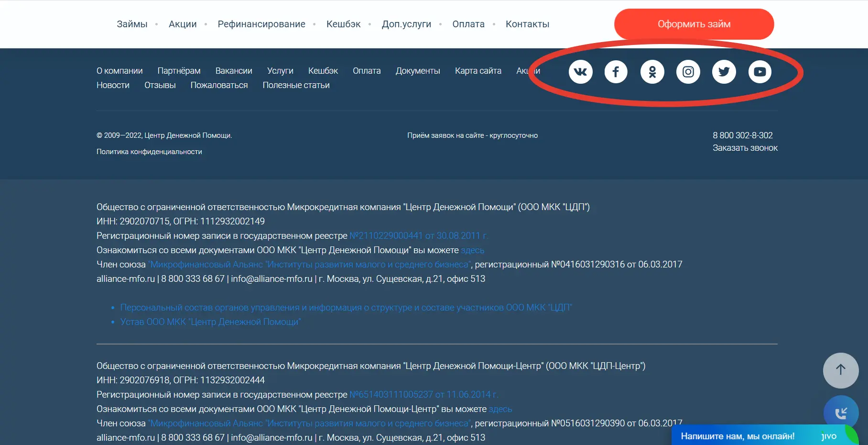868x445 pixels.
Task: Follow the footer Оплата link
Action: tap(367, 71)
